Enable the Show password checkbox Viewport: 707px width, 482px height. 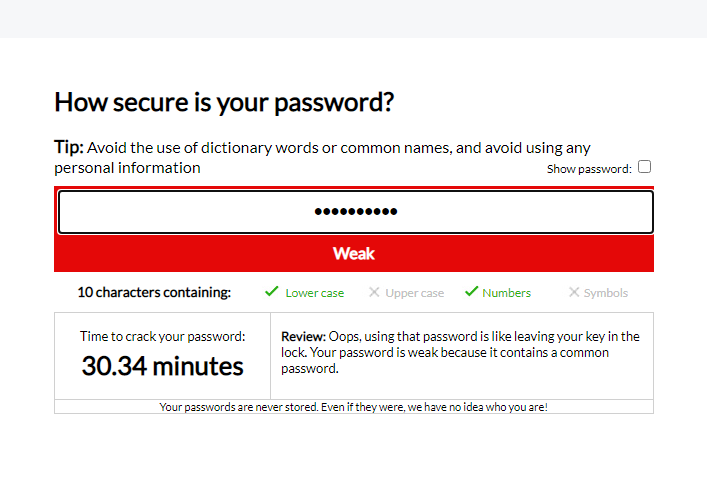pyautogui.click(x=645, y=167)
